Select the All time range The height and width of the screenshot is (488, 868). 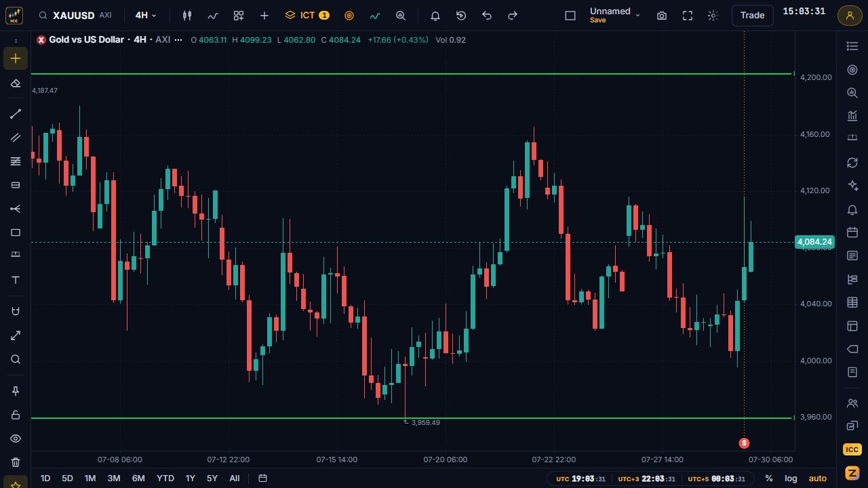tap(235, 478)
